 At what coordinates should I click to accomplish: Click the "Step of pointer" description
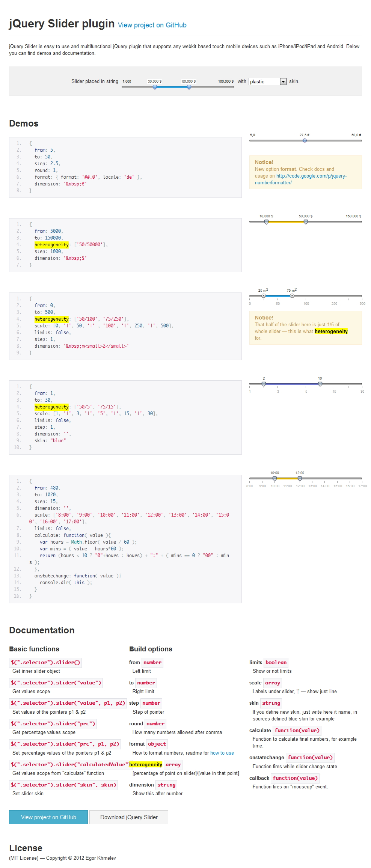(148, 712)
